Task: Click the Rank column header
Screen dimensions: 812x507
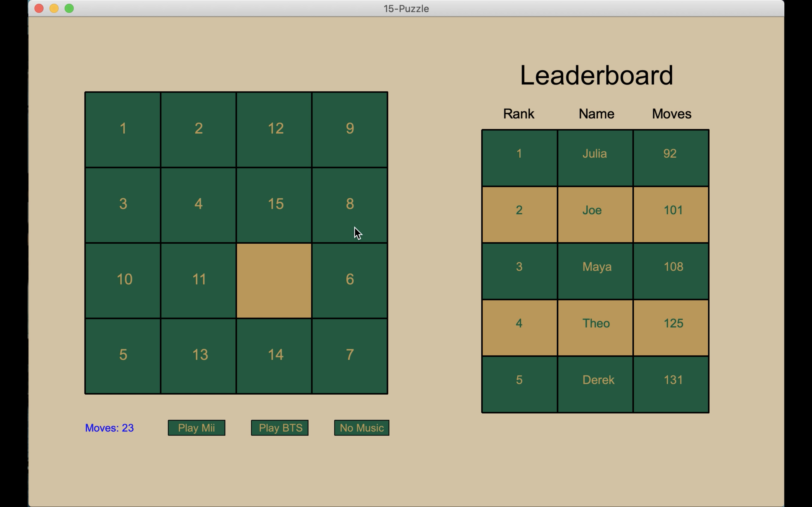Action: tap(518, 114)
